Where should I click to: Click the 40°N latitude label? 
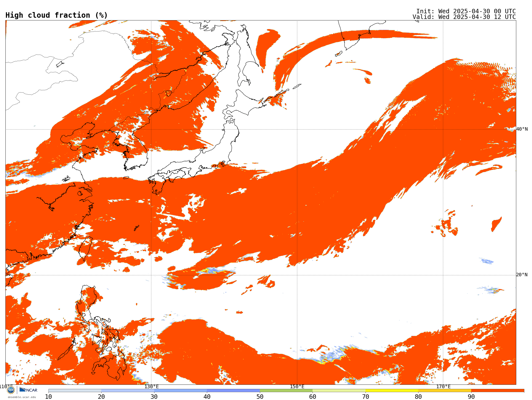coord(522,129)
